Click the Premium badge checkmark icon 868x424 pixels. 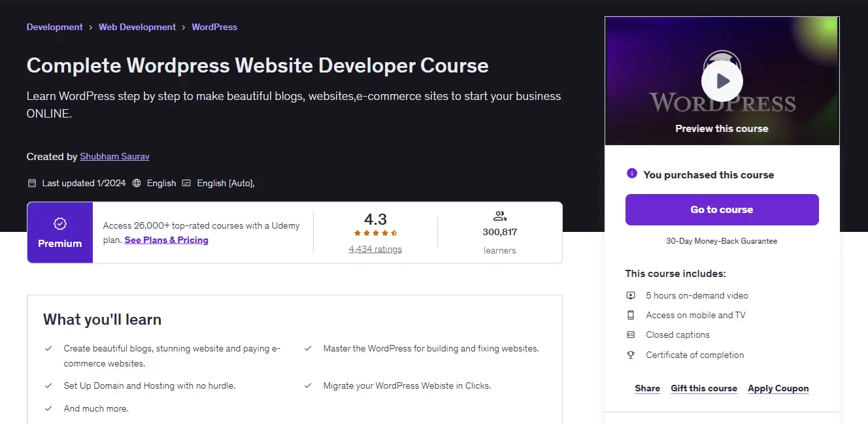(x=60, y=224)
